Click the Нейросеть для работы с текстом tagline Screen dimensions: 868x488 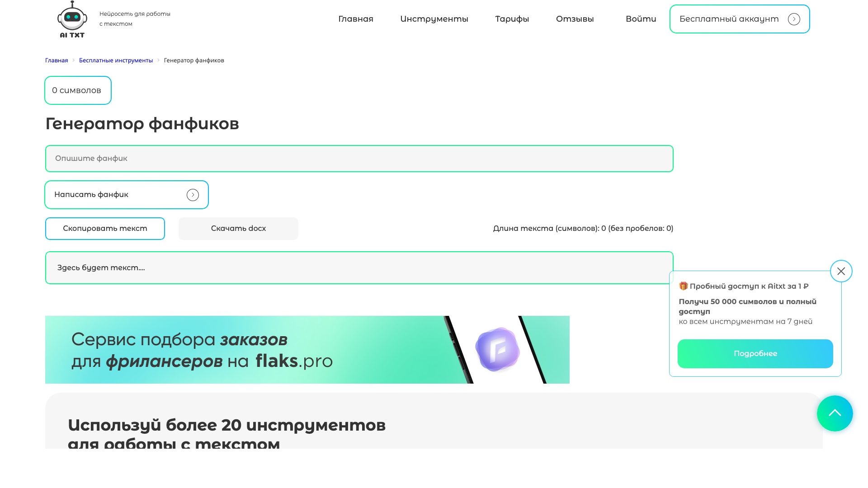tap(135, 19)
